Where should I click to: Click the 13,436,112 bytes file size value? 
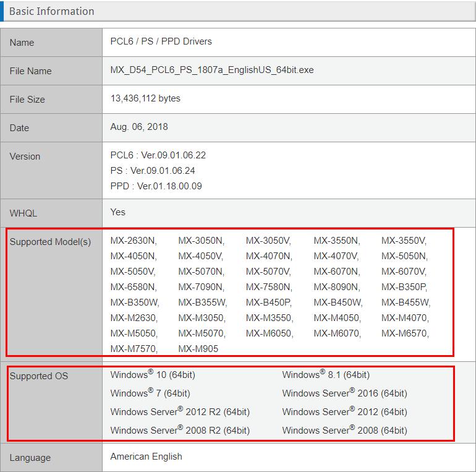[x=145, y=98]
